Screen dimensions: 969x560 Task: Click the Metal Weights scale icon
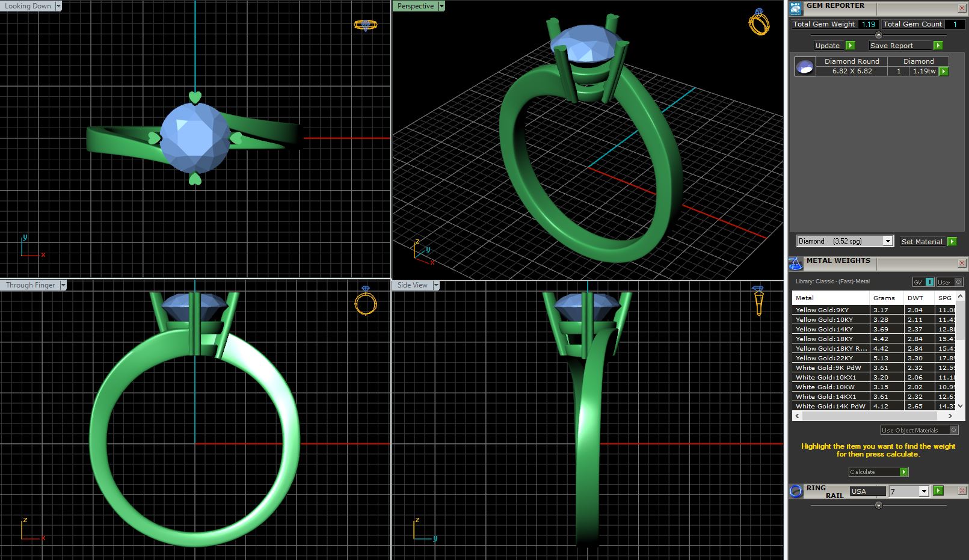(x=796, y=263)
